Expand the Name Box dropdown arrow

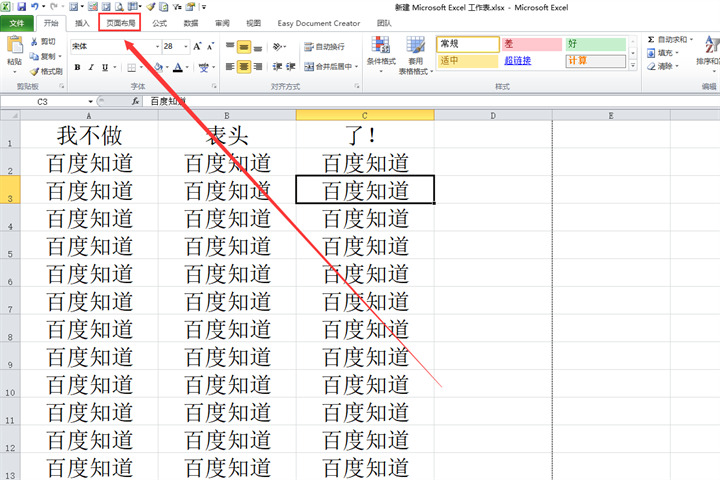[90, 102]
